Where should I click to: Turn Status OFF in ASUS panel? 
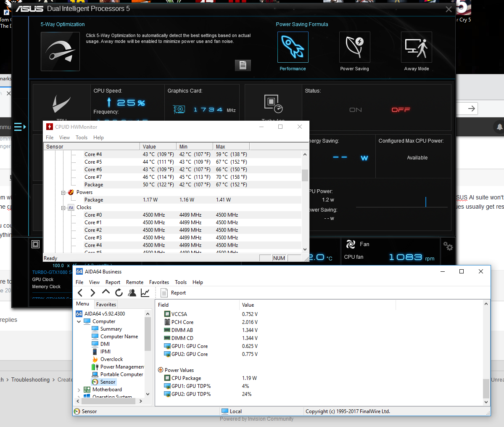tap(401, 110)
